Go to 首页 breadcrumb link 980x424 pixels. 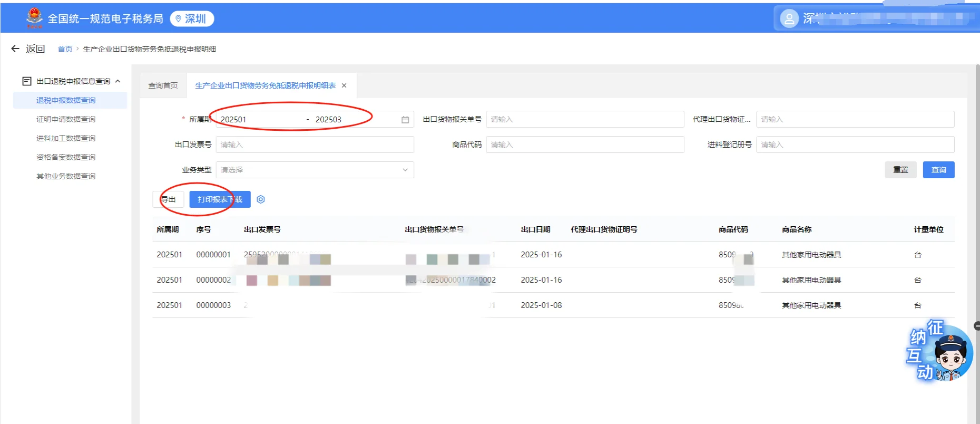tap(65, 49)
